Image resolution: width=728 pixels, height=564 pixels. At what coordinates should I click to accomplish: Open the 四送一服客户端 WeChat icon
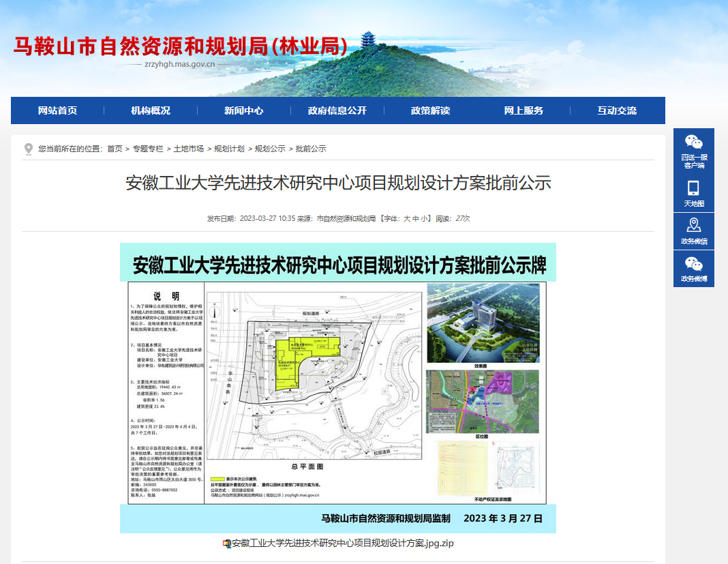coord(694,142)
